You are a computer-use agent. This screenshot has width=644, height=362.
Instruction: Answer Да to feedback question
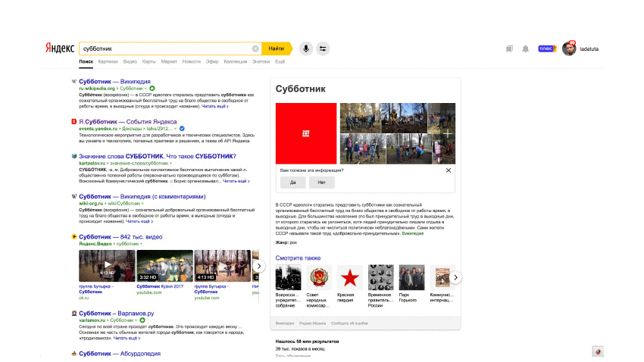(x=293, y=183)
